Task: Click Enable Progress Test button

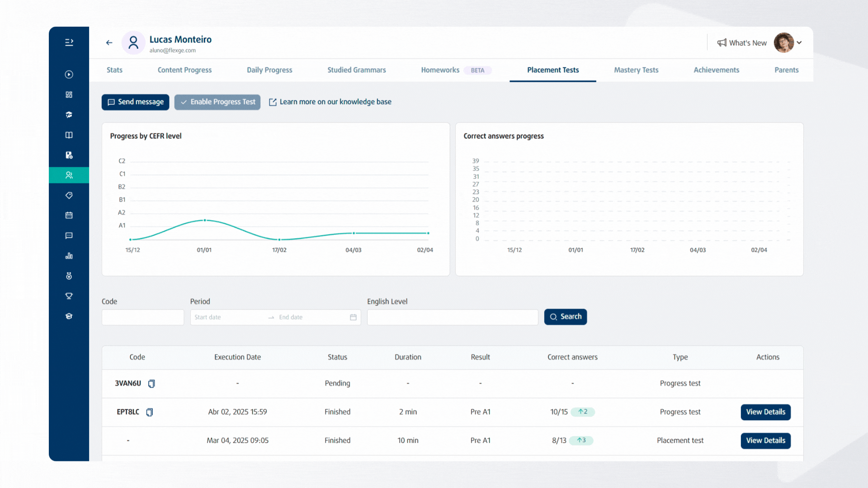Action: [x=217, y=102]
